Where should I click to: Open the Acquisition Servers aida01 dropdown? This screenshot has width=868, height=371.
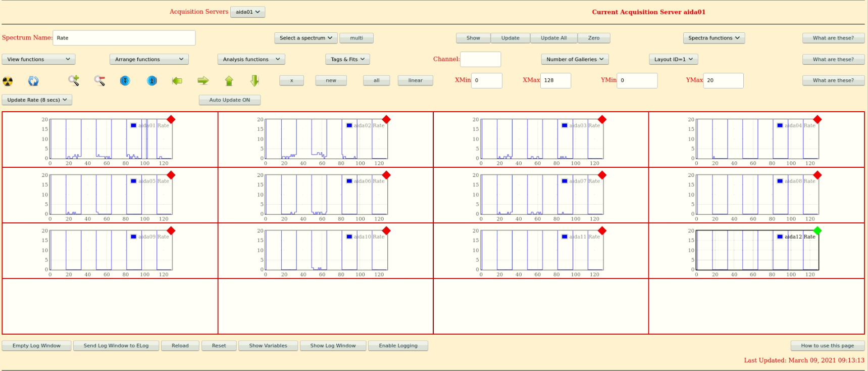pyautogui.click(x=247, y=12)
